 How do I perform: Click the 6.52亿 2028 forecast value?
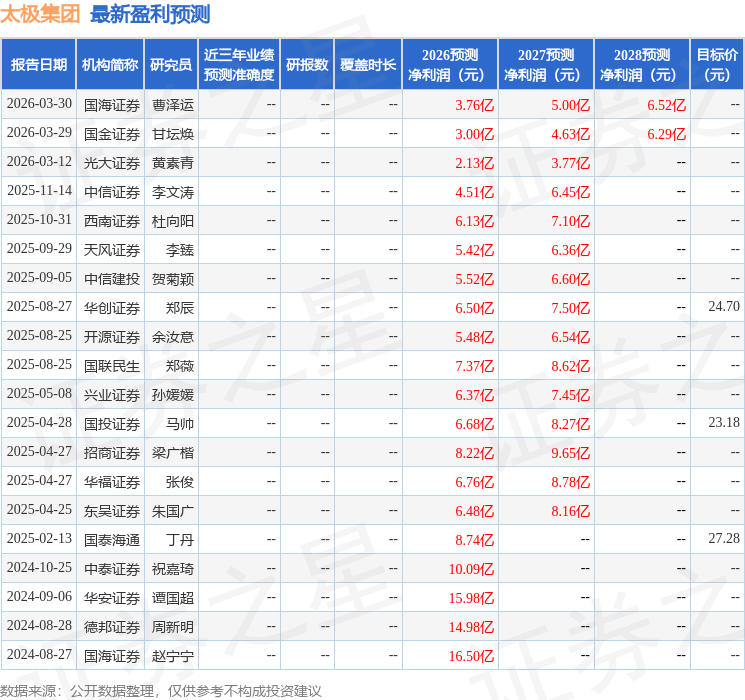[x=666, y=105]
